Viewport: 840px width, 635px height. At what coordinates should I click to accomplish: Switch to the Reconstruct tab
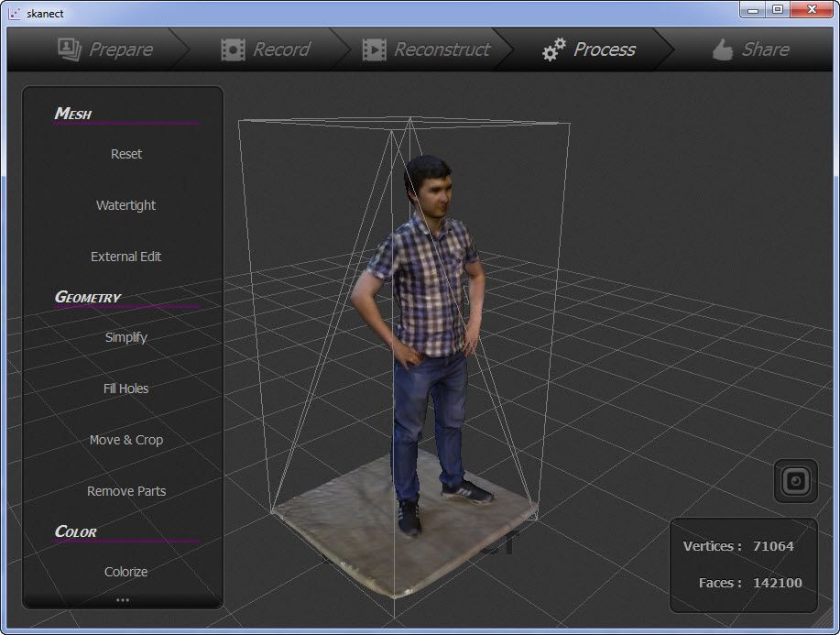(442, 49)
